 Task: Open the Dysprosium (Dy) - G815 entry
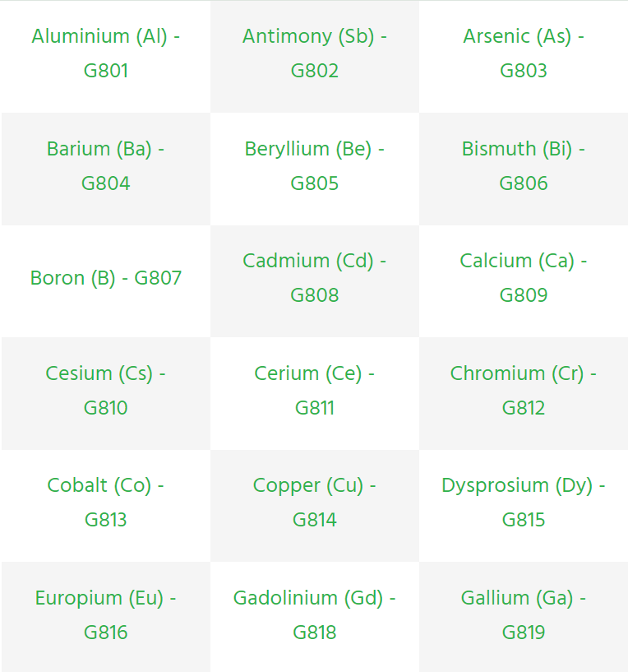pos(524,503)
